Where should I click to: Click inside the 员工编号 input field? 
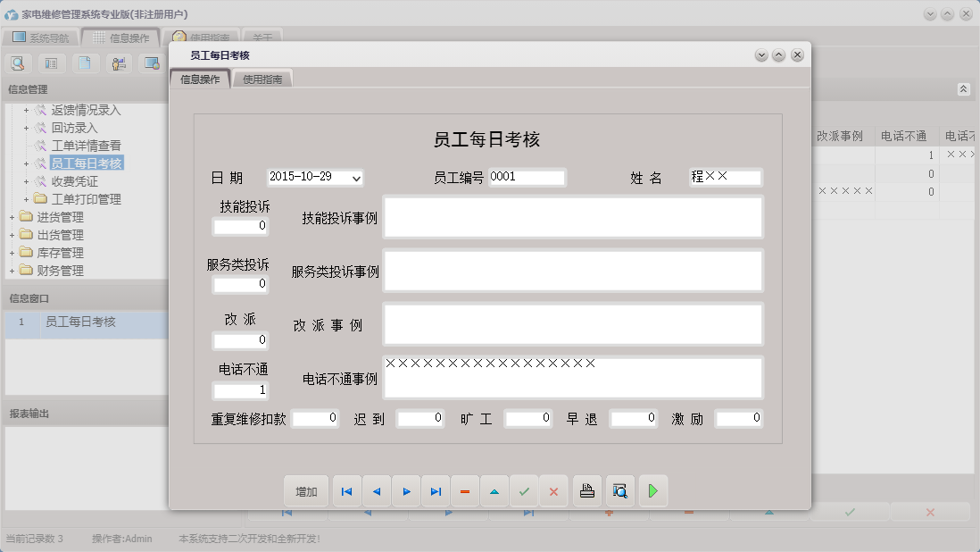pyautogui.click(x=527, y=176)
